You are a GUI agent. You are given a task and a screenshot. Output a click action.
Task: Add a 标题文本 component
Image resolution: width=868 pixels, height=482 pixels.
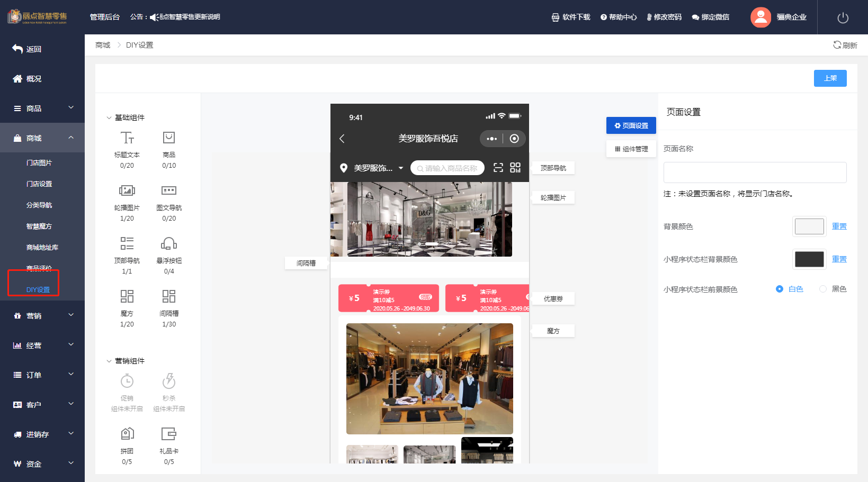127,150
